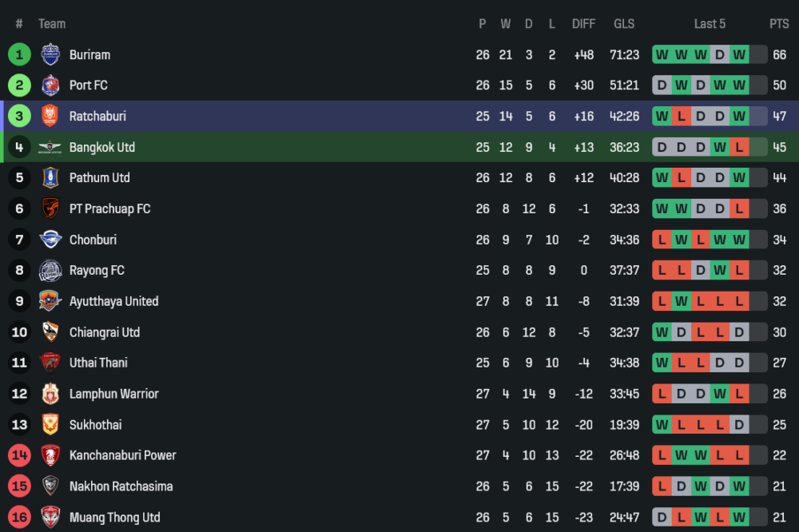
Task: Select the Chonburi shark badge
Action: pyautogui.click(x=50, y=240)
